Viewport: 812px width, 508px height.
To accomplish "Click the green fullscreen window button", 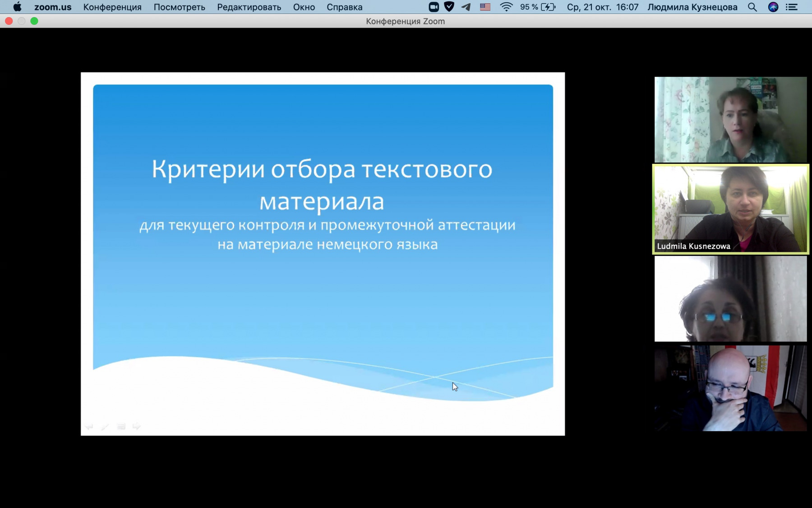I will 34,21.
